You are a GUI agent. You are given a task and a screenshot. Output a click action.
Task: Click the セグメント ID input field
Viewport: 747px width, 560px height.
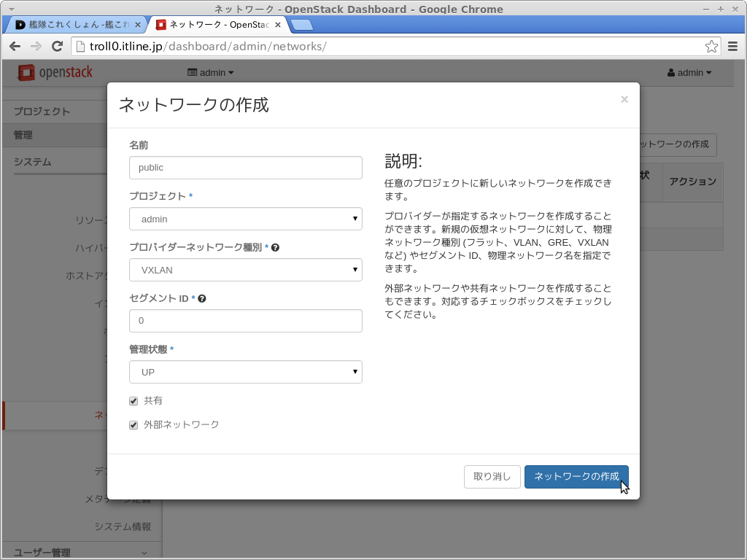(245, 321)
